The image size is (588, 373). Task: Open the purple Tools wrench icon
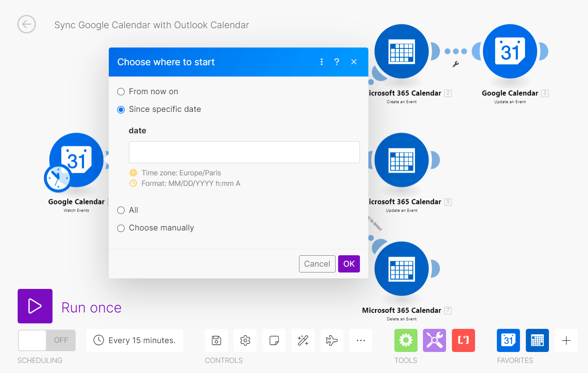tap(434, 340)
